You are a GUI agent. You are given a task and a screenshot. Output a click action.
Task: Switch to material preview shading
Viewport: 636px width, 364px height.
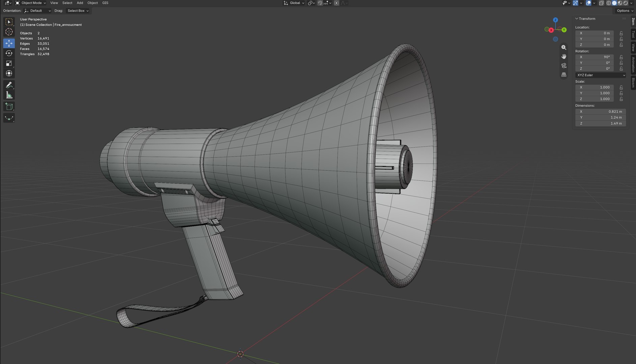coord(620,3)
